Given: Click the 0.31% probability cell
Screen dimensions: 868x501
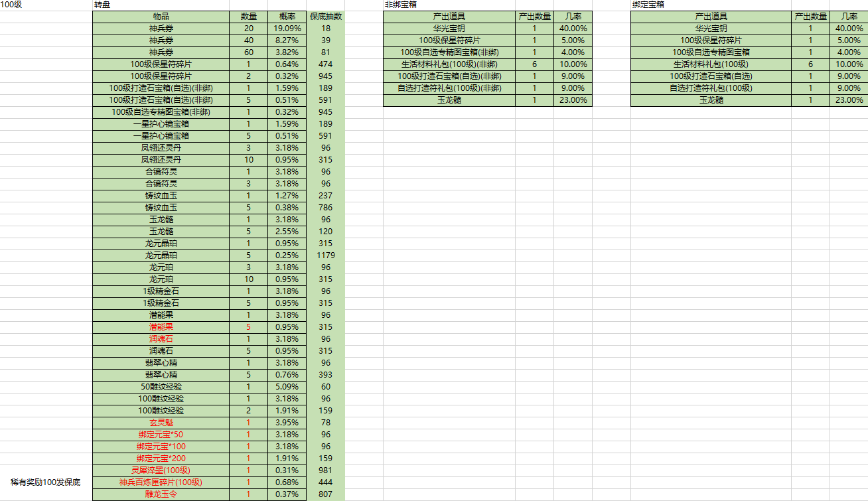Looking at the screenshot, I should click(x=287, y=470).
